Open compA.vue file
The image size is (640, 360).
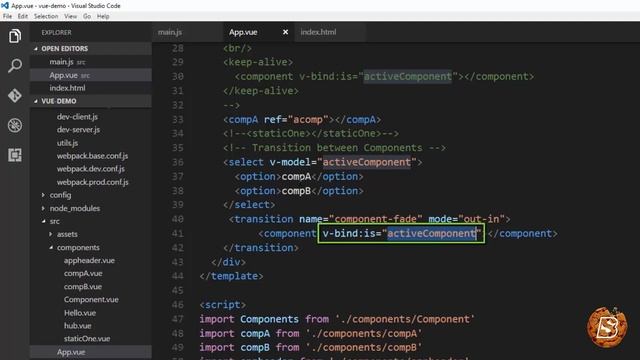[83, 273]
